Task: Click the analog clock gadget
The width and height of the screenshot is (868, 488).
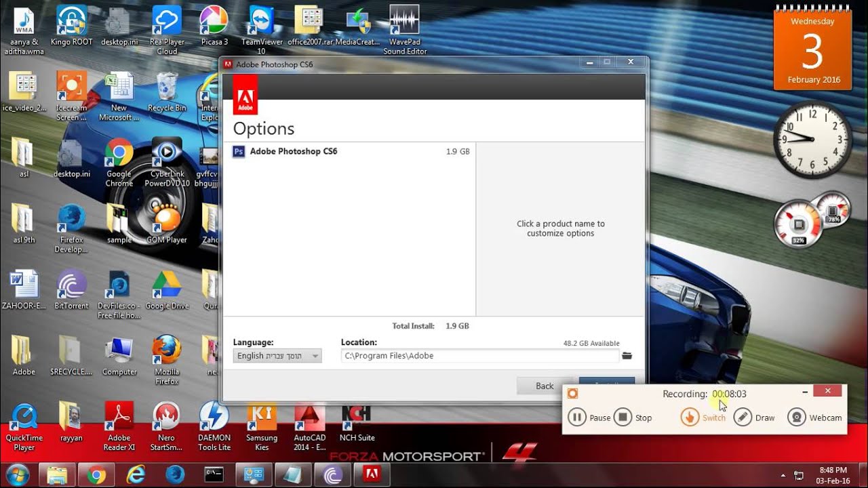Action: click(x=812, y=139)
